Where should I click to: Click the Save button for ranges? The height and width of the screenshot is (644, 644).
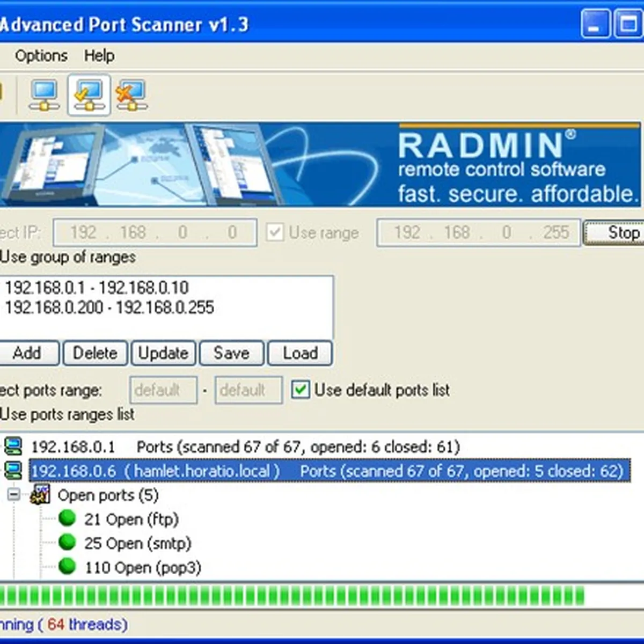point(231,353)
